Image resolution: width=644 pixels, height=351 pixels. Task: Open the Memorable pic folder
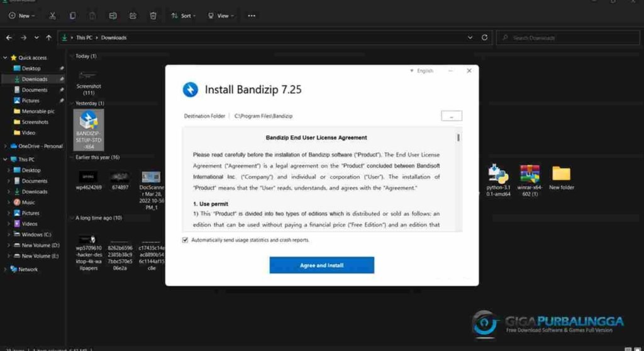click(38, 111)
